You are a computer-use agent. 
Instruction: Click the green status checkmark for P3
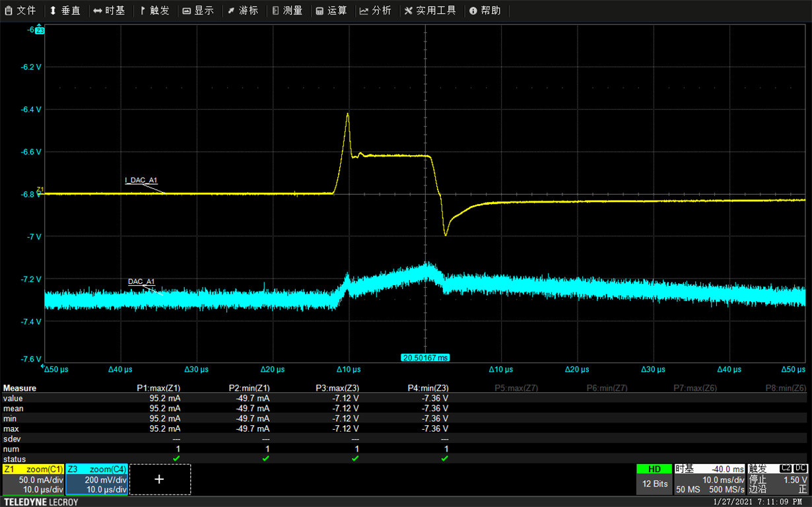(355, 458)
